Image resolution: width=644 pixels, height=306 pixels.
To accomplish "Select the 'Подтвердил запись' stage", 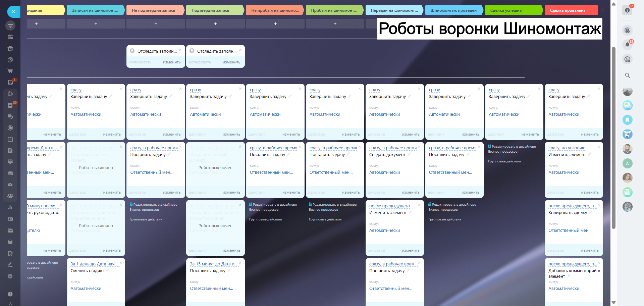I will (x=215, y=10).
